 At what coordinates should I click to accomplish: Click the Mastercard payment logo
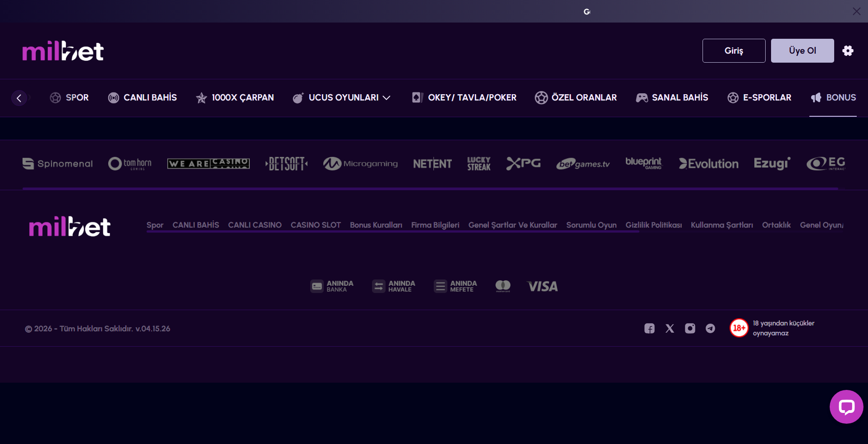(503, 286)
